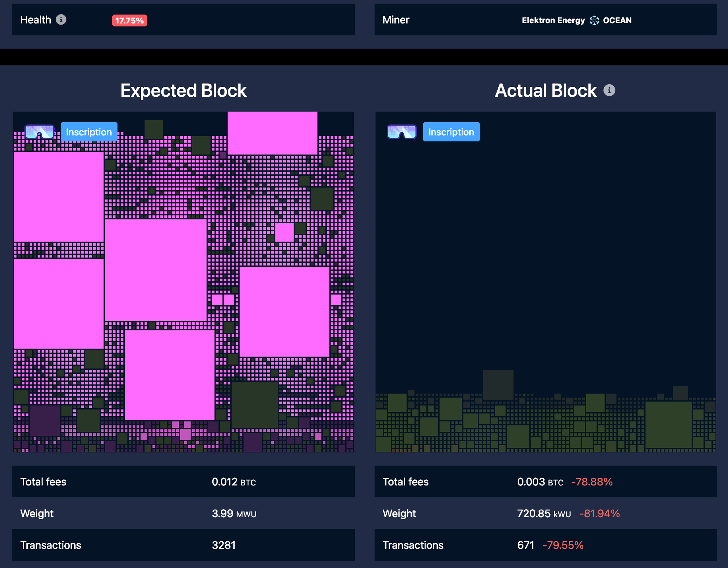Viewport: 728px width, 568px height.
Task: Click small pink square near Expected Block center-right
Action: (284, 232)
